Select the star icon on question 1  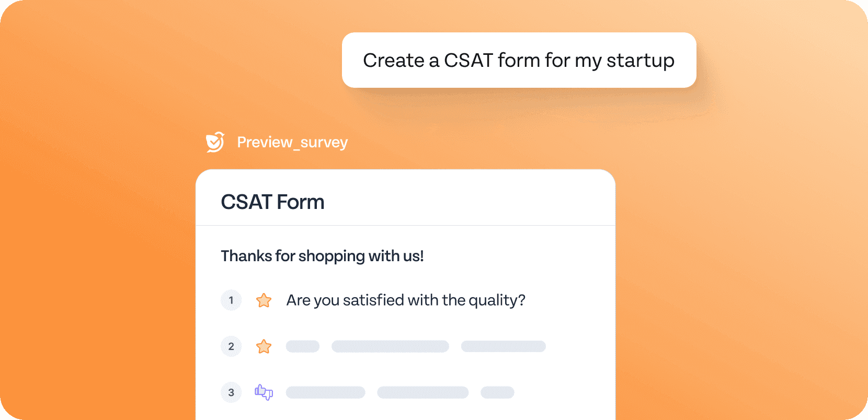[264, 300]
